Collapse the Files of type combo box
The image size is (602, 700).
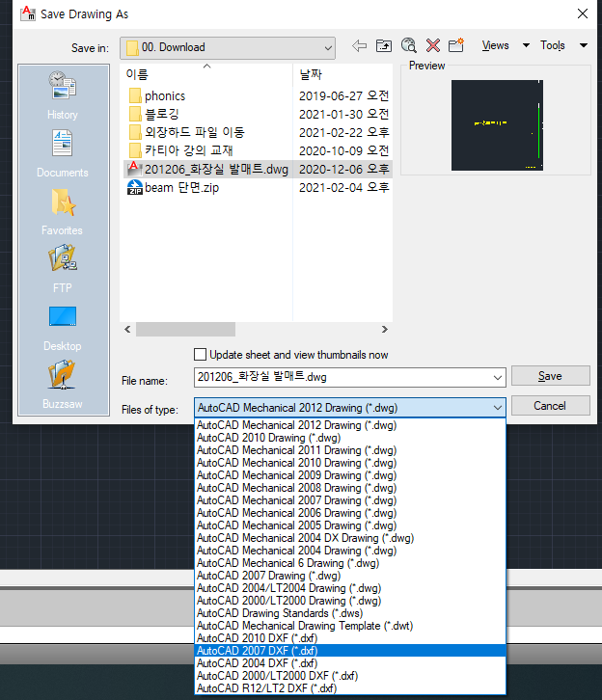[x=498, y=408]
